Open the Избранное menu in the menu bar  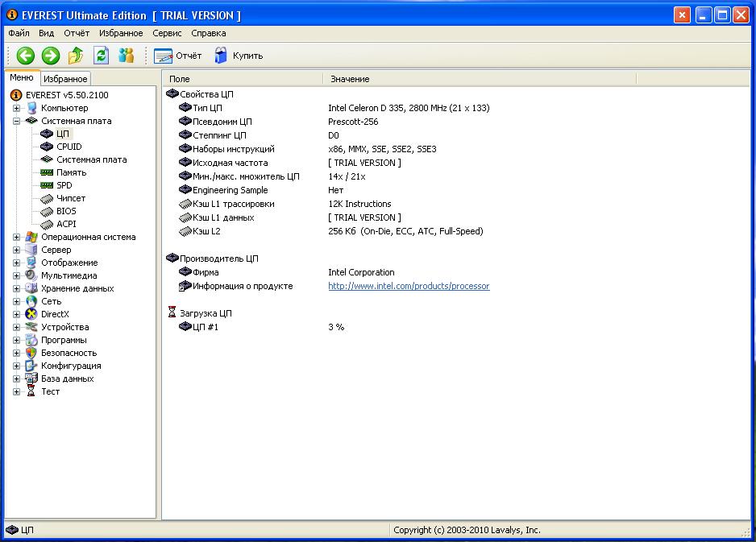[121, 33]
